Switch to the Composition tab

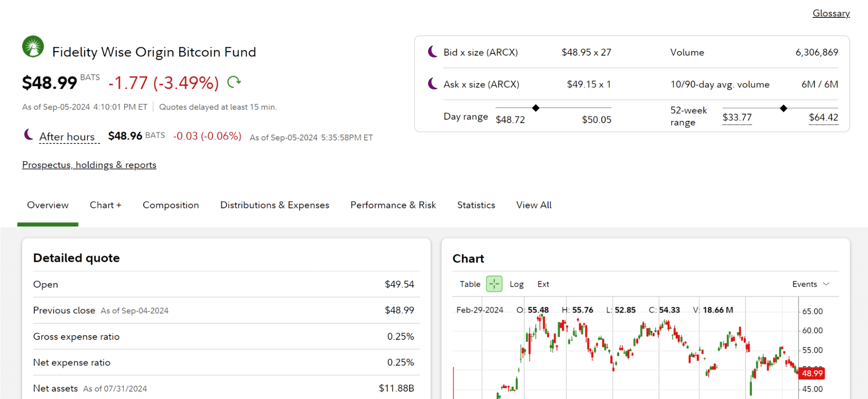pos(171,205)
